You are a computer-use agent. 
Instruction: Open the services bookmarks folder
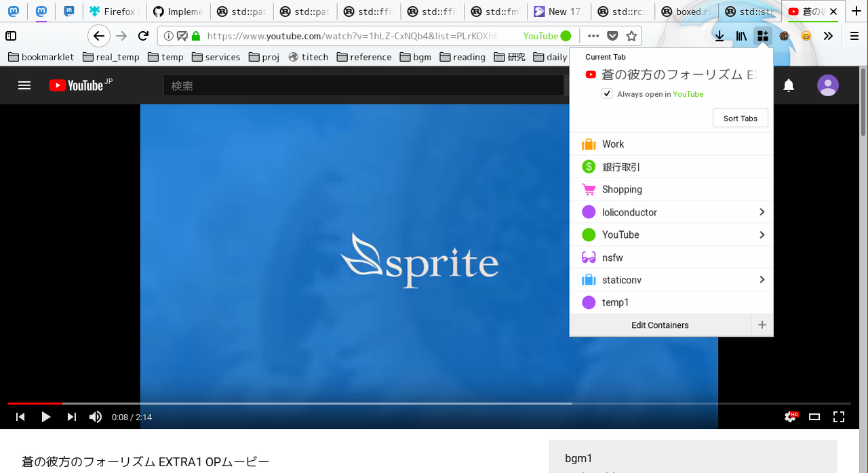[x=216, y=57]
